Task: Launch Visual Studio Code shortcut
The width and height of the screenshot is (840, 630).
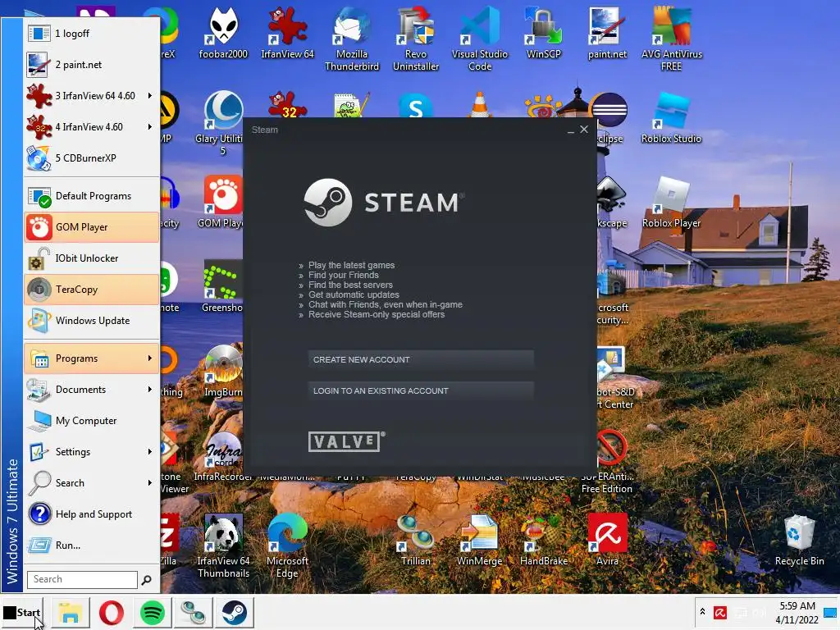Action: pyautogui.click(x=479, y=39)
